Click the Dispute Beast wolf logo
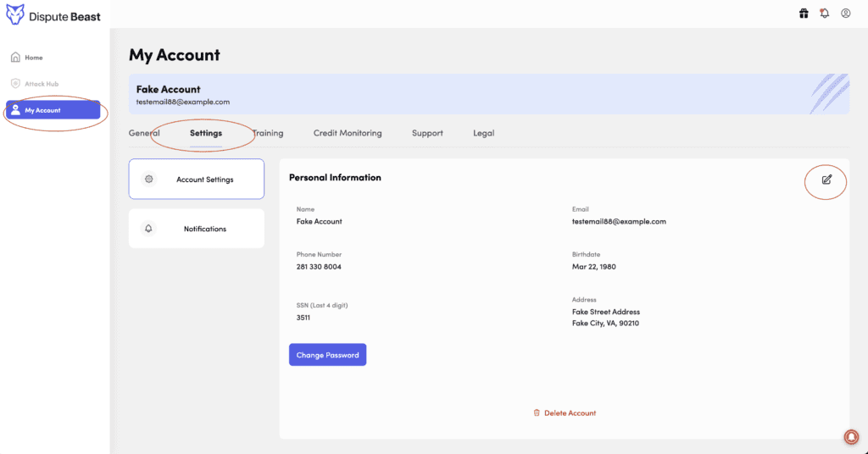Screen dimensions: 868x454 pos(16,14)
